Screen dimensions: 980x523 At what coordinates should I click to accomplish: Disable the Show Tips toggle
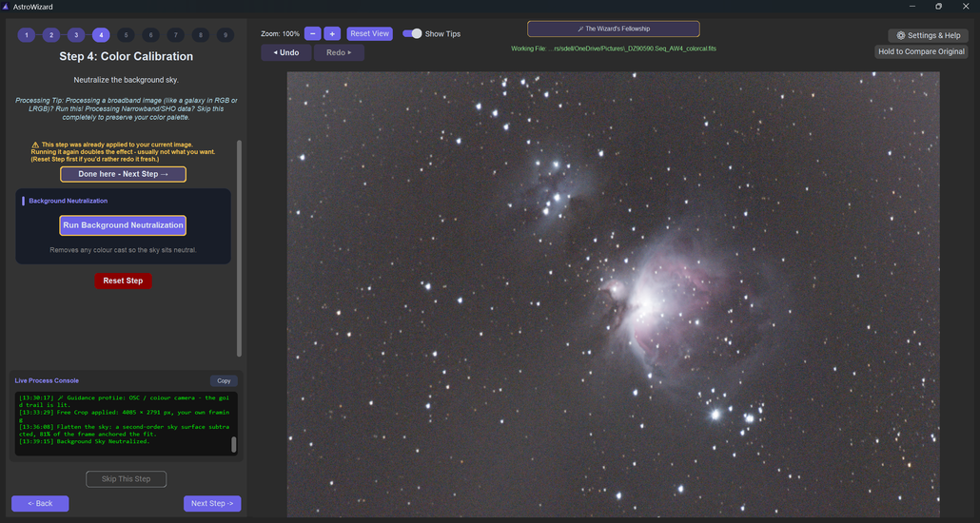[x=412, y=33]
